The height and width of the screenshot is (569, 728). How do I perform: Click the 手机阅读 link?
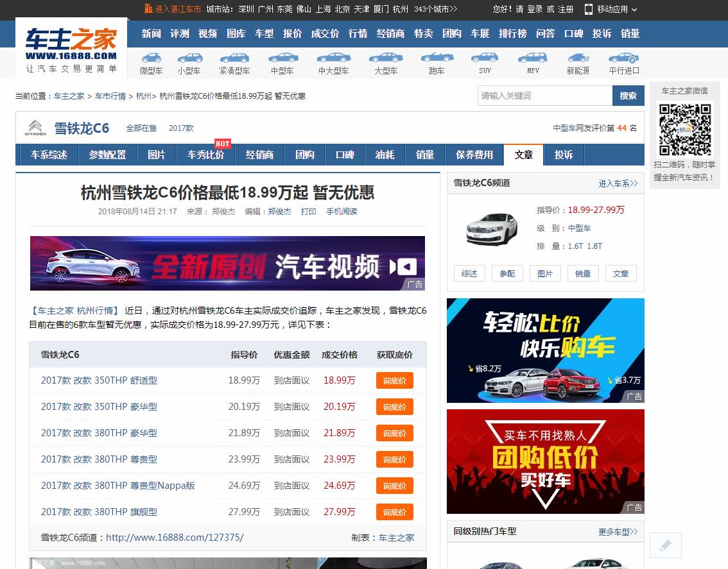click(342, 212)
